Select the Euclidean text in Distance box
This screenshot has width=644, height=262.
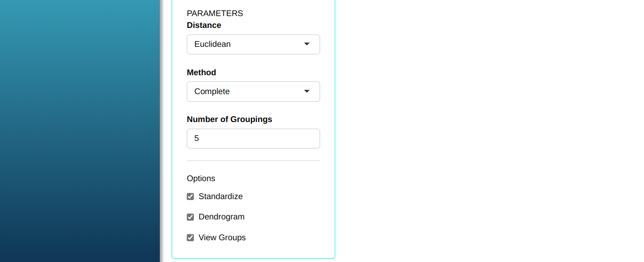pos(212,44)
